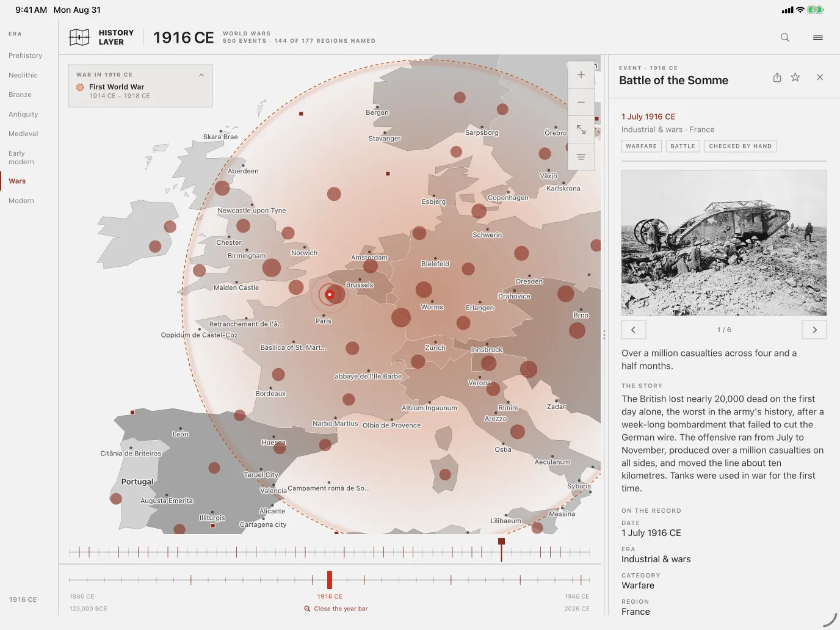Screen dimensions: 840x630
Task: Select the Neolithic era
Action: [x=23, y=75]
